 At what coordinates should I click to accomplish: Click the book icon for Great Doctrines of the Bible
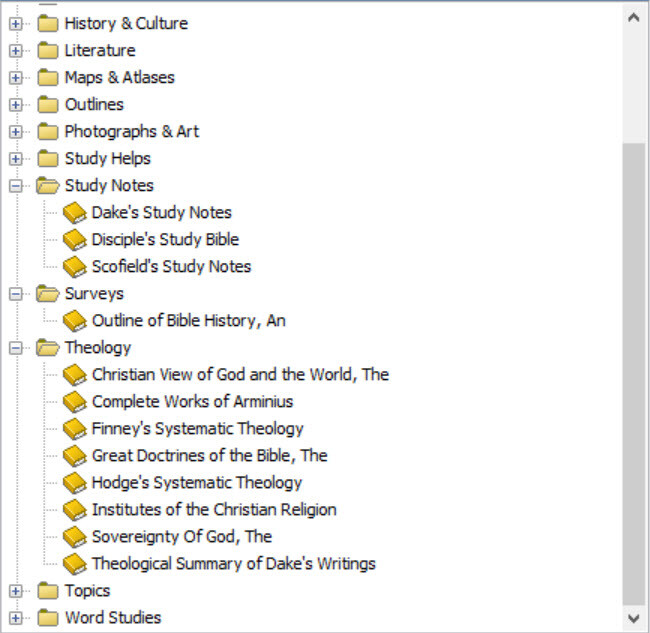click(x=75, y=456)
